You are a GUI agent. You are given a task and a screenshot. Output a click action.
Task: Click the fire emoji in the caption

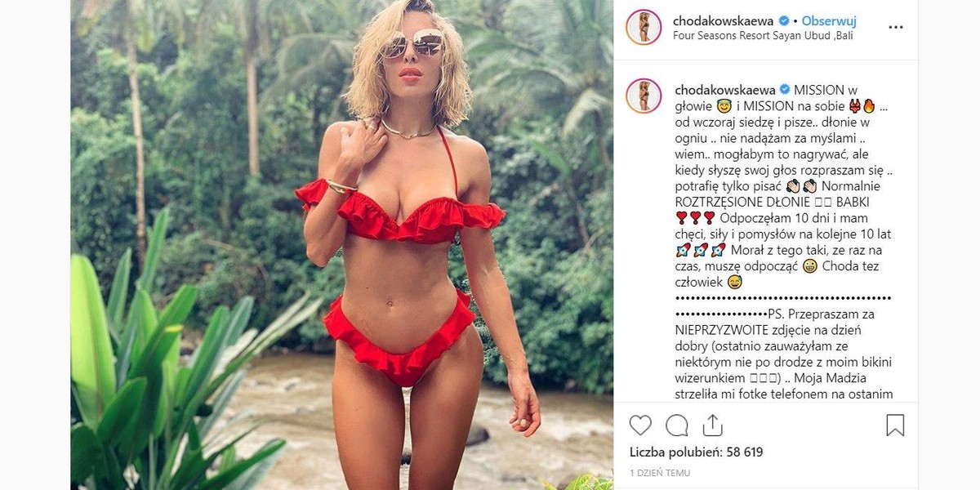868,106
